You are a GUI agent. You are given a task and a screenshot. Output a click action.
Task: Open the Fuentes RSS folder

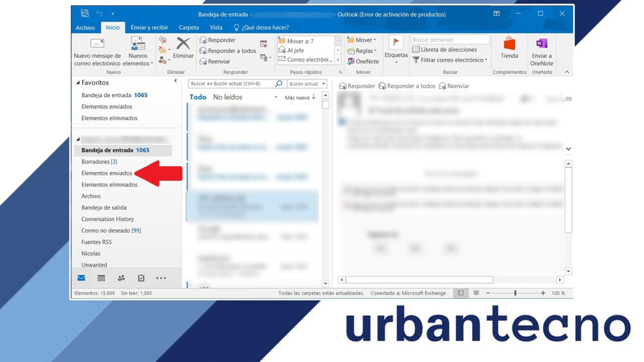pyautogui.click(x=97, y=242)
